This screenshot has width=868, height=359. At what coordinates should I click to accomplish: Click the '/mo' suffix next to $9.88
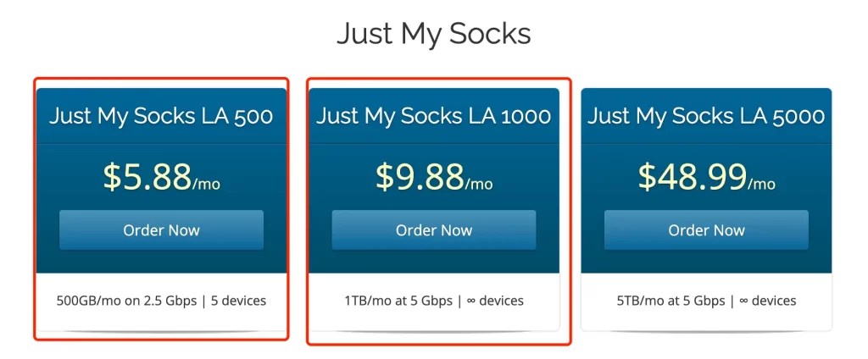click(x=479, y=184)
